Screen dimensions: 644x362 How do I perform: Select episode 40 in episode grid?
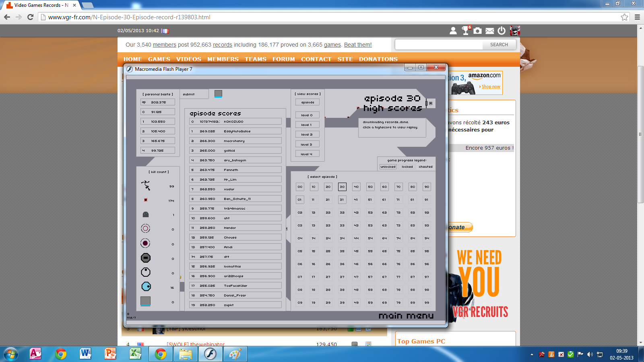(x=356, y=187)
